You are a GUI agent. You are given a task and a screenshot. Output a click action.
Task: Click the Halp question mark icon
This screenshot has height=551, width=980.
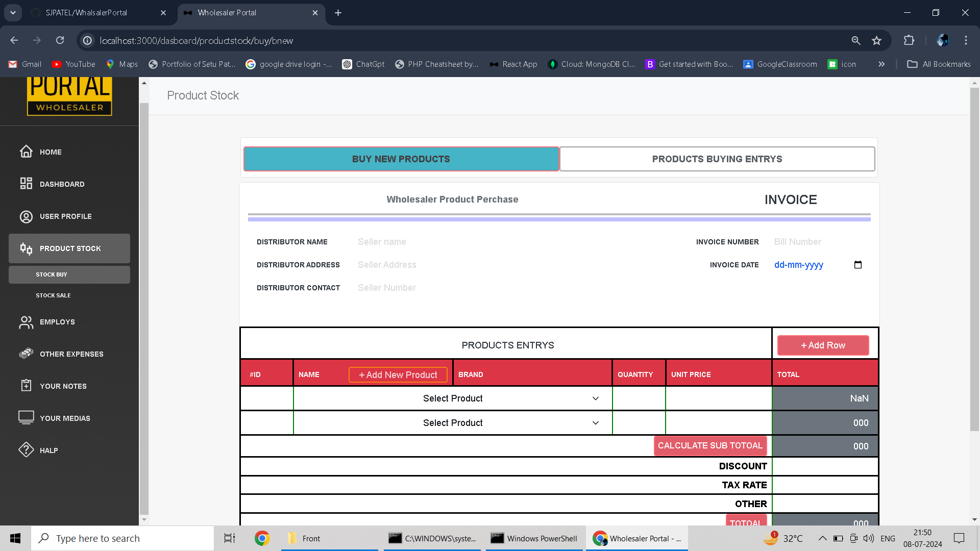[26, 450]
